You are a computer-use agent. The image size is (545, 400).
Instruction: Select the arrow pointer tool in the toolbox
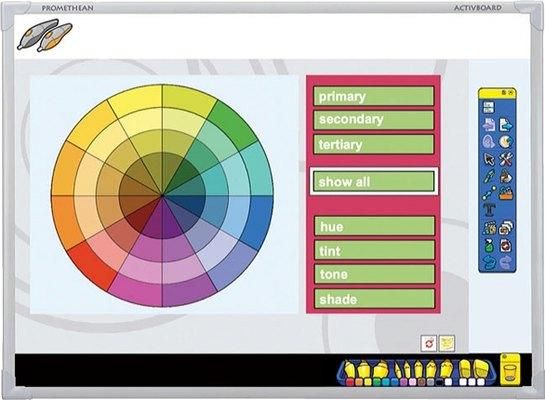click(489, 159)
